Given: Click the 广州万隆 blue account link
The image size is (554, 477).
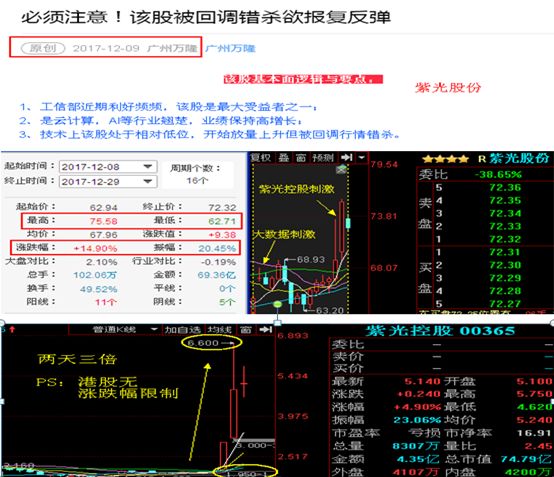Looking at the screenshot, I should (230, 48).
